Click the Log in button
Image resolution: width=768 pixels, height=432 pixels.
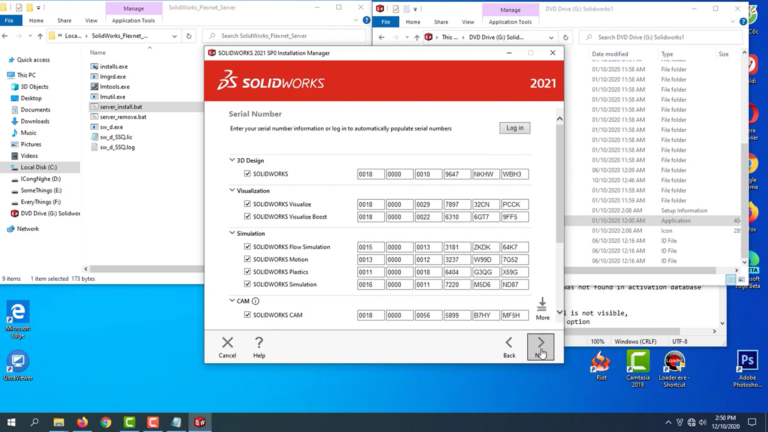(515, 128)
